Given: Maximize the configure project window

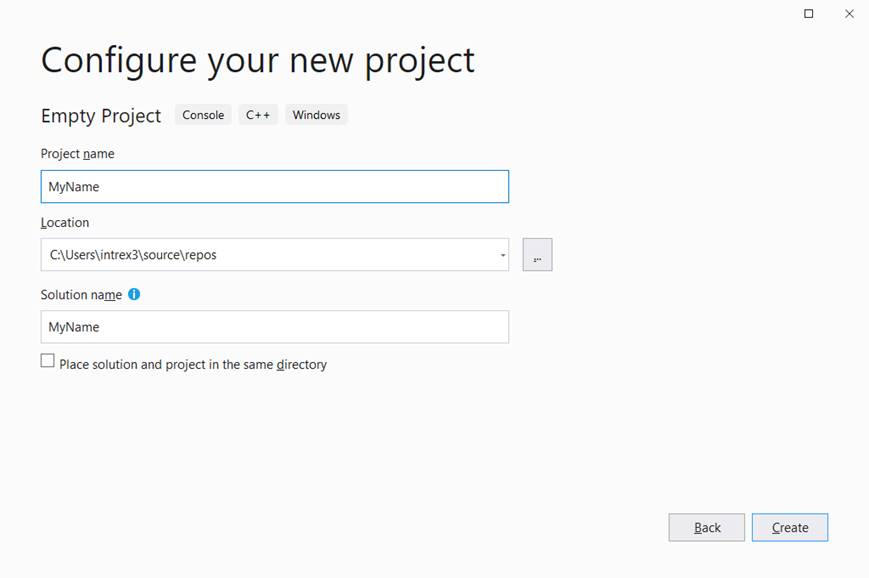Looking at the screenshot, I should [x=809, y=13].
